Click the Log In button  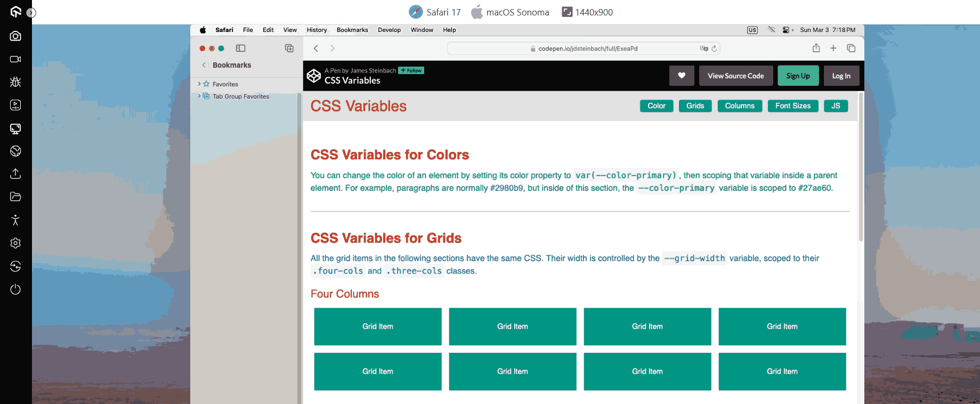point(841,76)
